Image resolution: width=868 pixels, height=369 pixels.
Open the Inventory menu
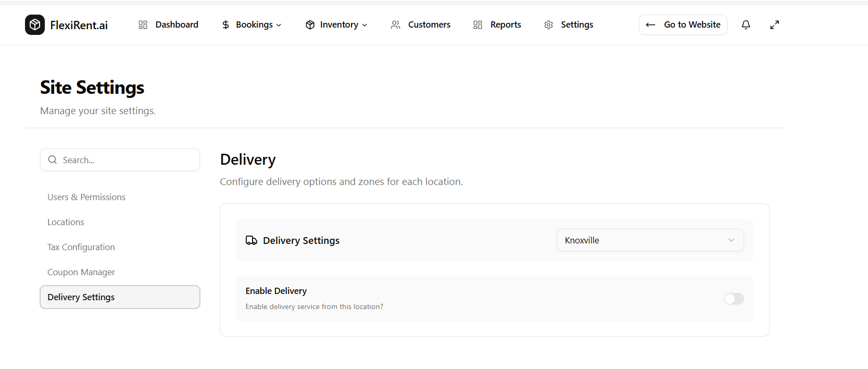pos(336,24)
